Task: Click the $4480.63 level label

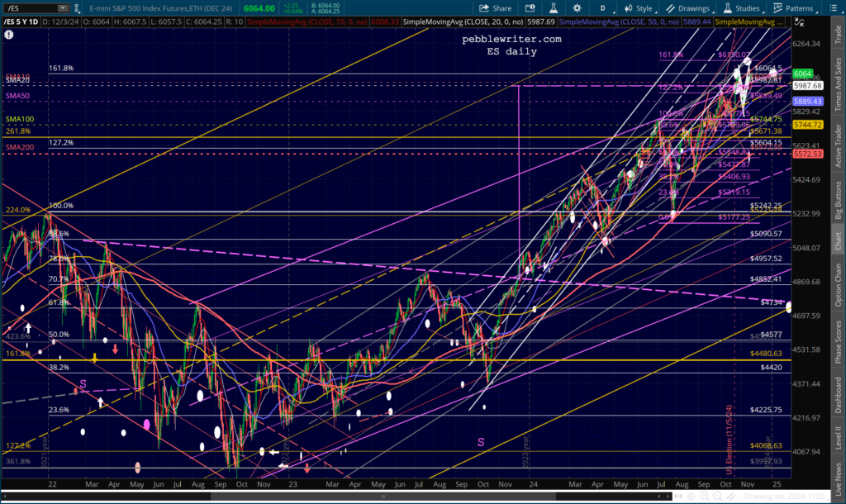Action: click(x=766, y=354)
